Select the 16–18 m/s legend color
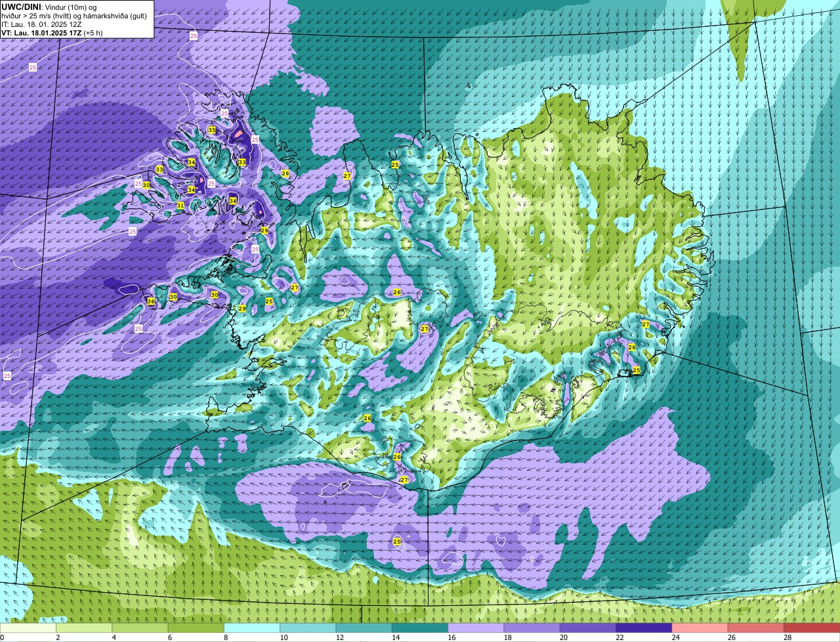 476,628
